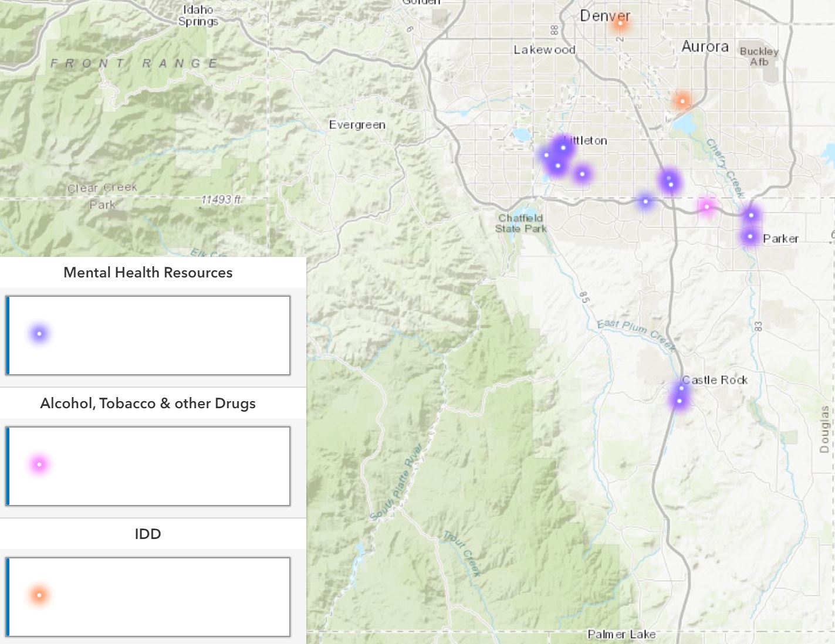Click the orange IDD marker in Denver

[620, 23]
